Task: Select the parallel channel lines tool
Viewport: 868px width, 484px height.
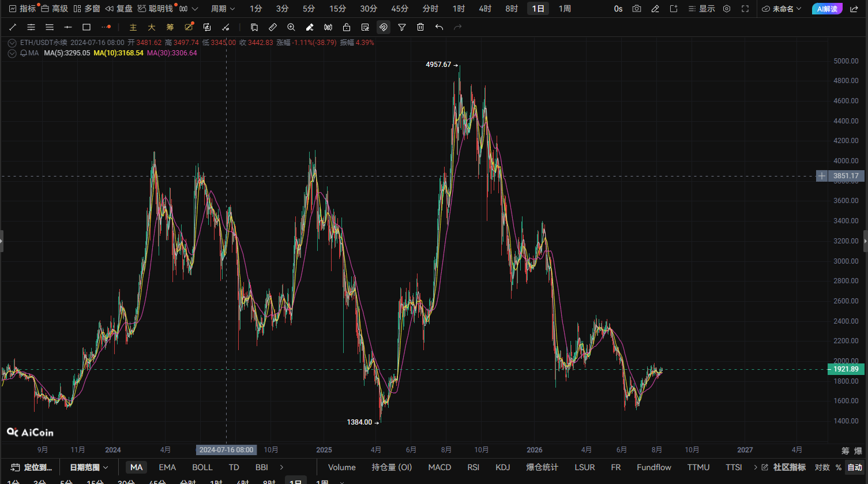Action: coord(31,27)
